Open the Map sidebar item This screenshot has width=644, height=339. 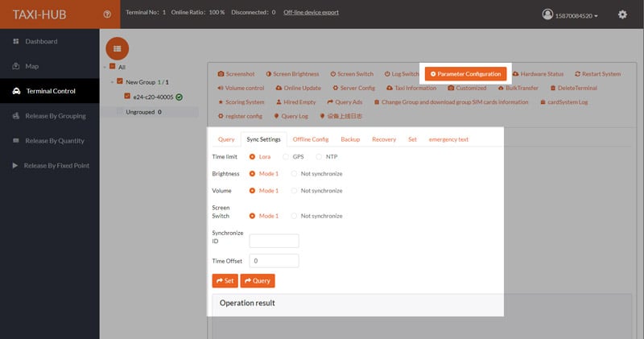pyautogui.click(x=31, y=66)
